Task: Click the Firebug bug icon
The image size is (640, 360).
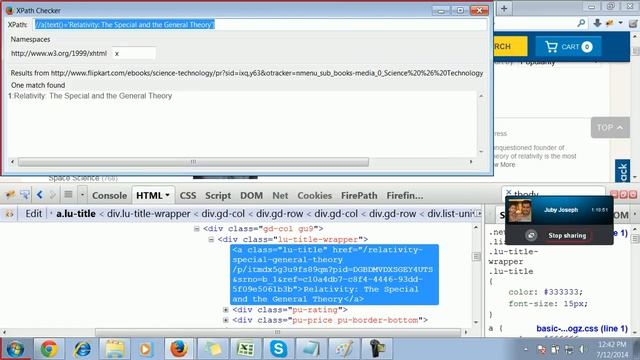Action: coord(10,195)
